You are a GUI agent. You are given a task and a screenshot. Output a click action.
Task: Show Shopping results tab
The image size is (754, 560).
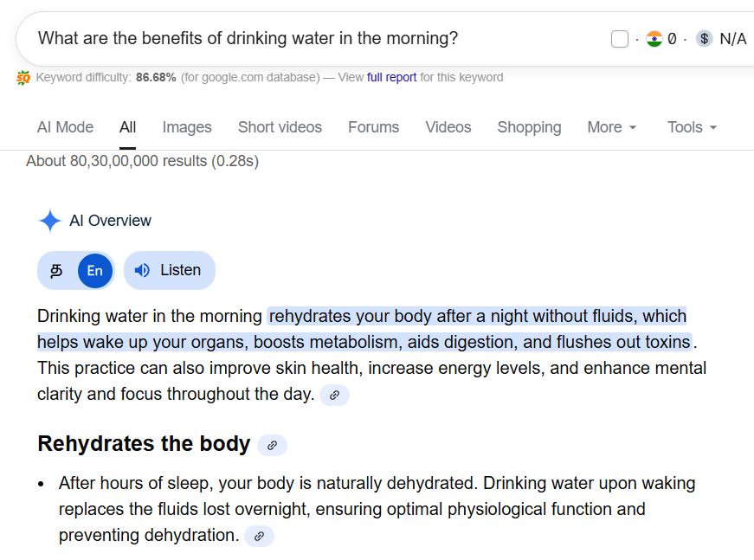529,127
